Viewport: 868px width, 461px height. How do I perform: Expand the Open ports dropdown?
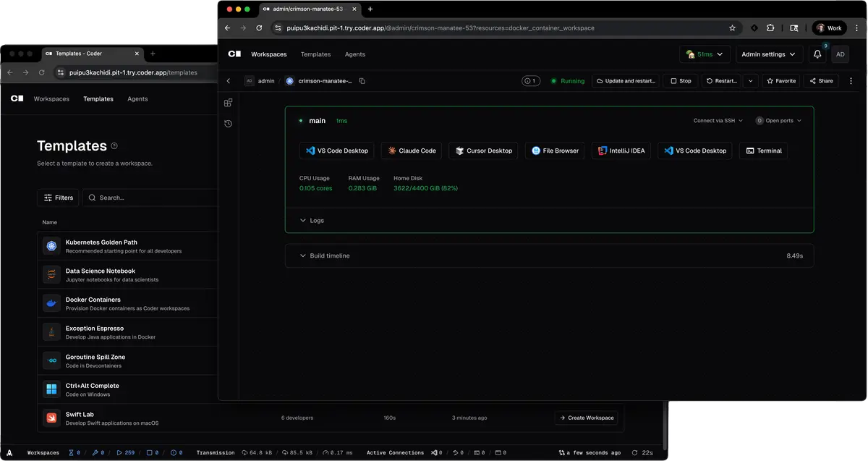pyautogui.click(x=779, y=121)
